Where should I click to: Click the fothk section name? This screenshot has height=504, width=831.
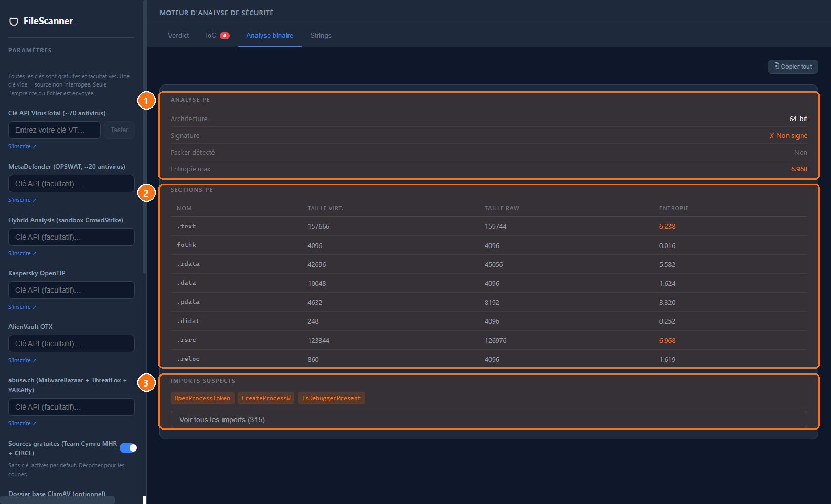(x=186, y=245)
